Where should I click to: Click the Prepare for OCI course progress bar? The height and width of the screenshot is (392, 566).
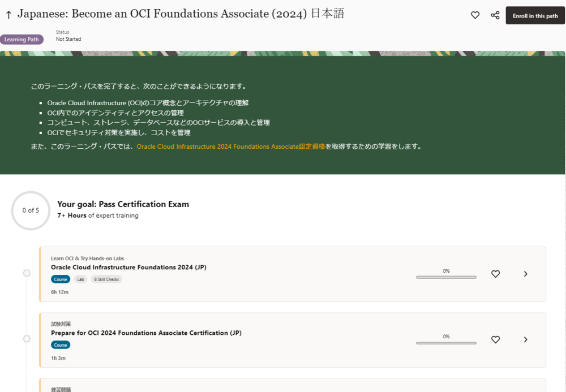446,343
